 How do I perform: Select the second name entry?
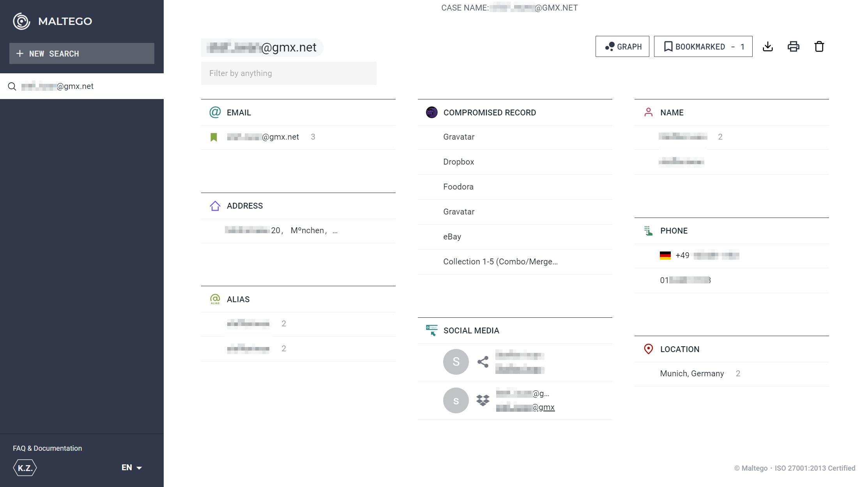[x=732, y=162]
